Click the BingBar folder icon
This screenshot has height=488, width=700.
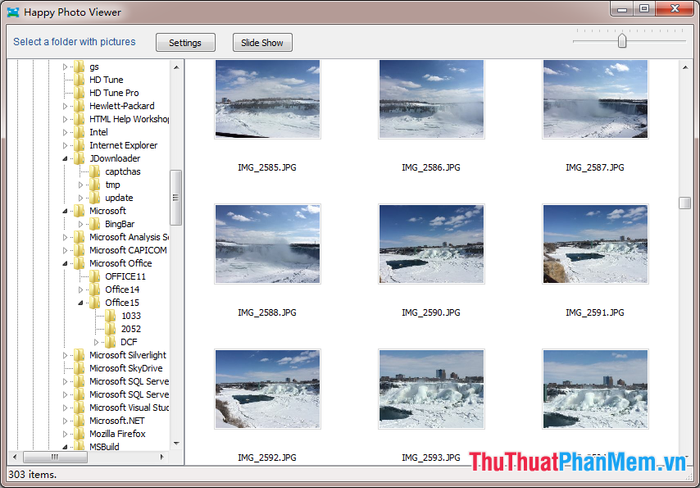[x=95, y=224]
